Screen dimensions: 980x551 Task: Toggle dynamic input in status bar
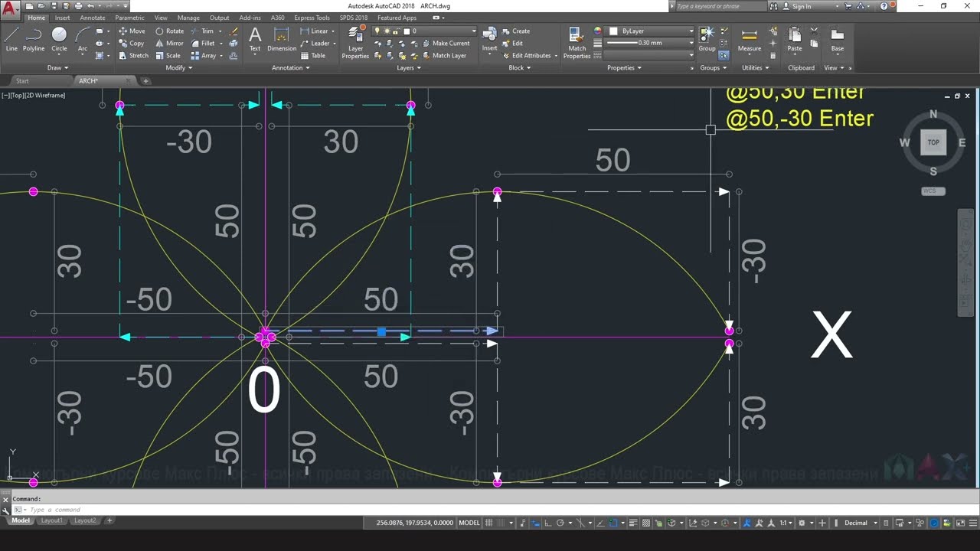537,523
